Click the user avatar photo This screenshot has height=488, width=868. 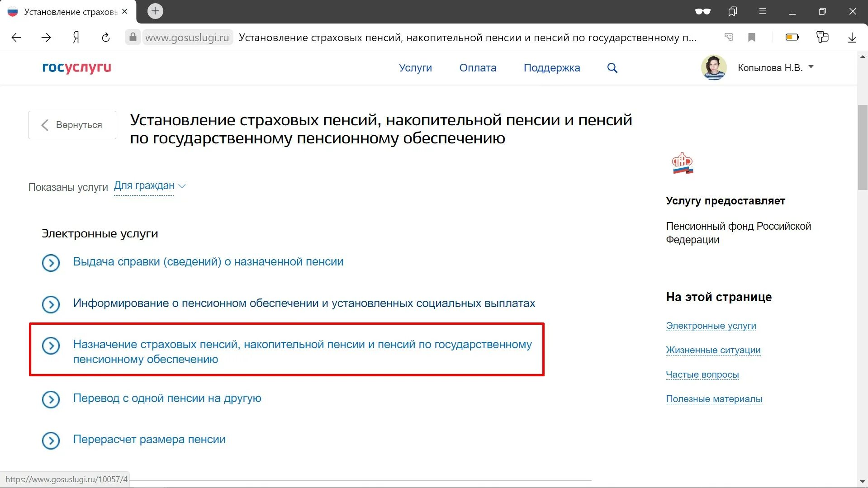(714, 67)
